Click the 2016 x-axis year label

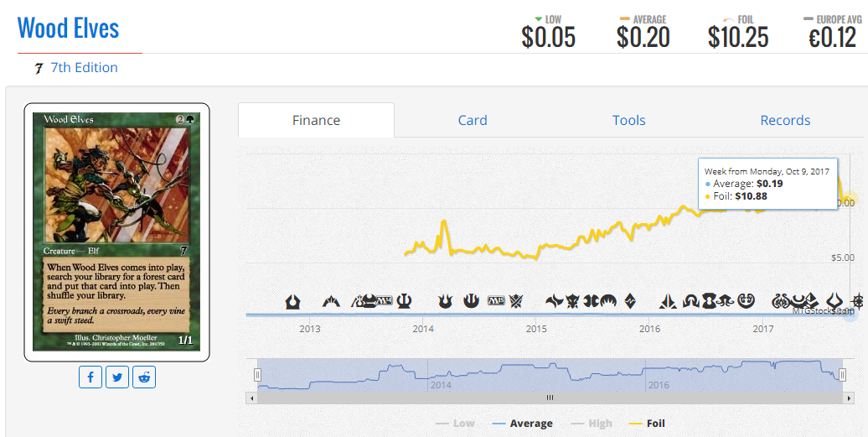[650, 329]
